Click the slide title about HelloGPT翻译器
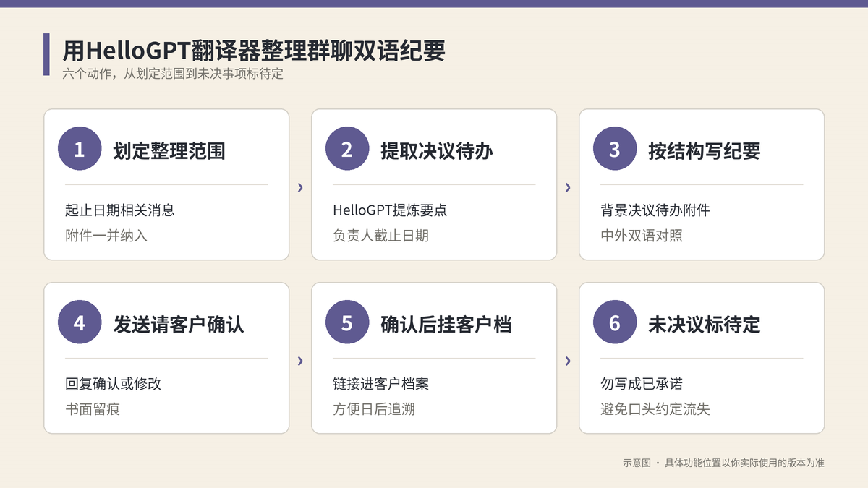 pyautogui.click(x=254, y=51)
